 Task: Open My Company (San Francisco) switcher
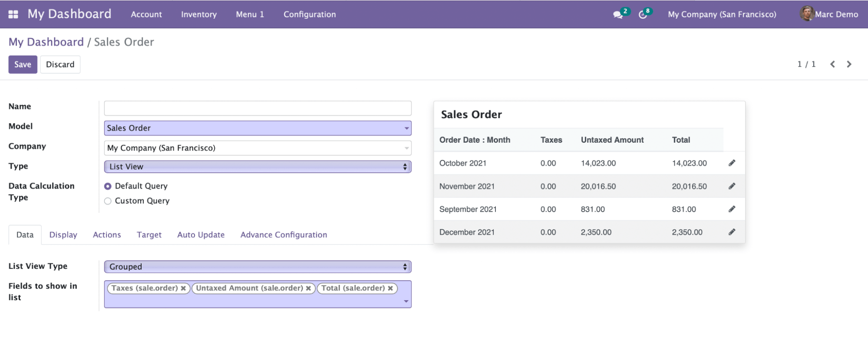click(722, 14)
